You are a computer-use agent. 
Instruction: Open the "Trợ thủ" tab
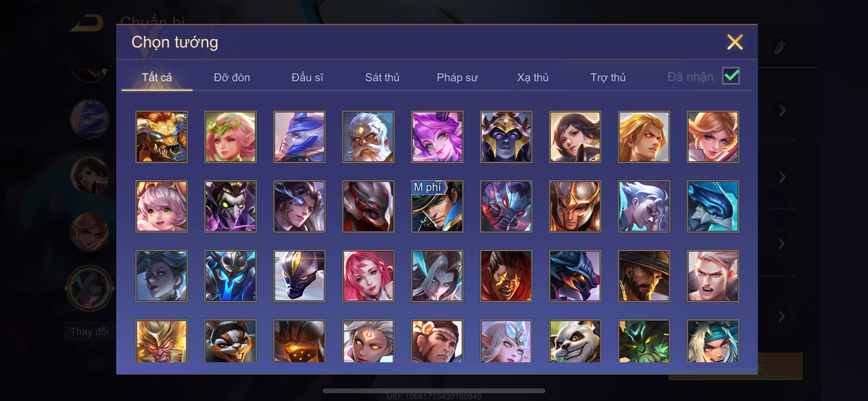point(608,77)
